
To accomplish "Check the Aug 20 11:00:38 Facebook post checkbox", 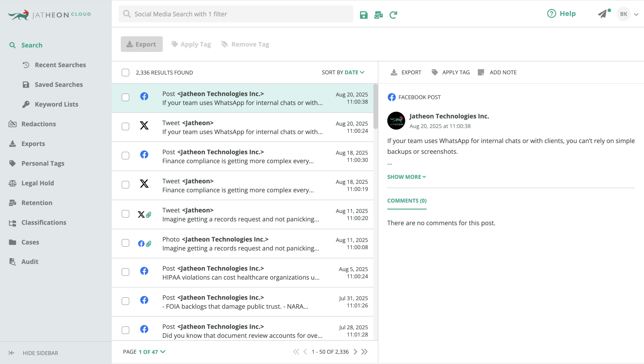I will point(125,97).
